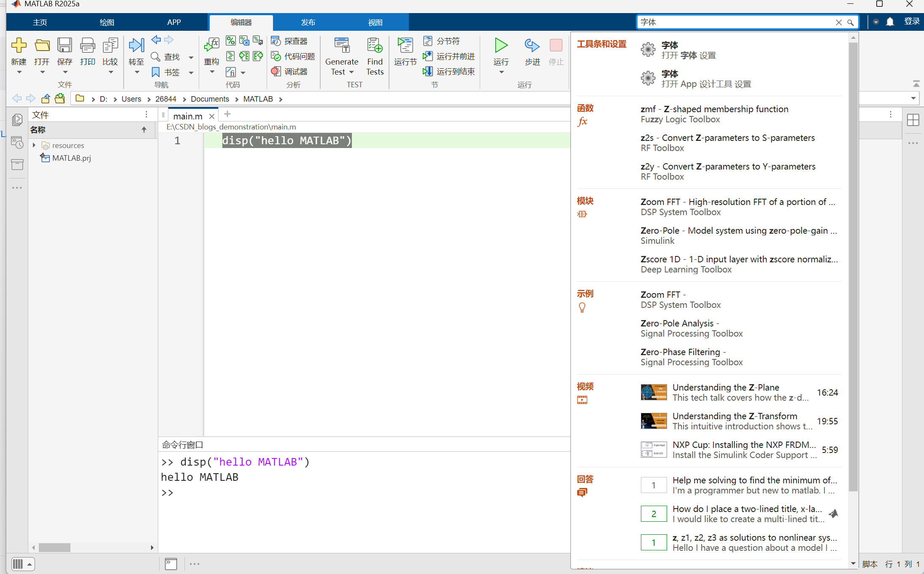Viewport: 924px width, 574px height.
Task: Open the dropdown under New (新建) button
Action: (19, 73)
